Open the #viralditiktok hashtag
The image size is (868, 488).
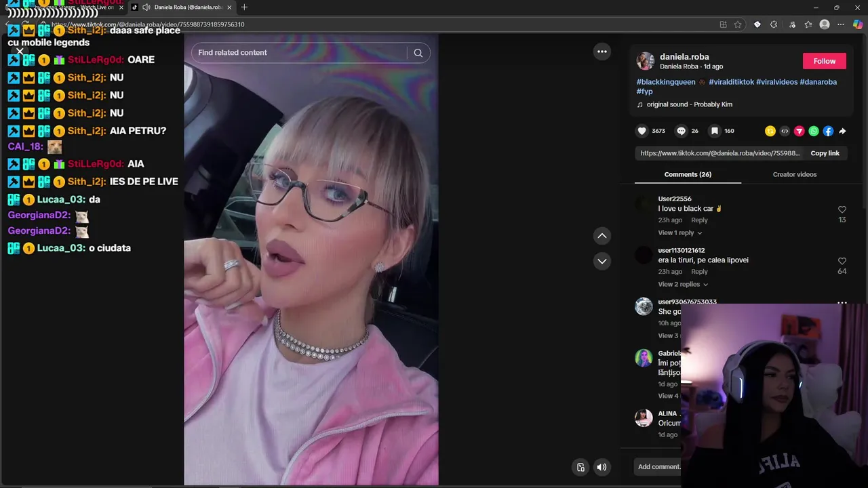pos(731,82)
